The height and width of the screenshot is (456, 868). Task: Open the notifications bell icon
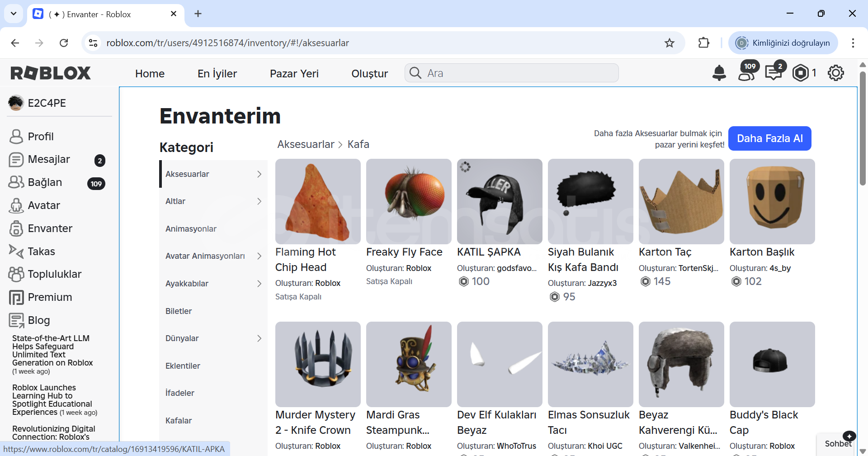(719, 73)
